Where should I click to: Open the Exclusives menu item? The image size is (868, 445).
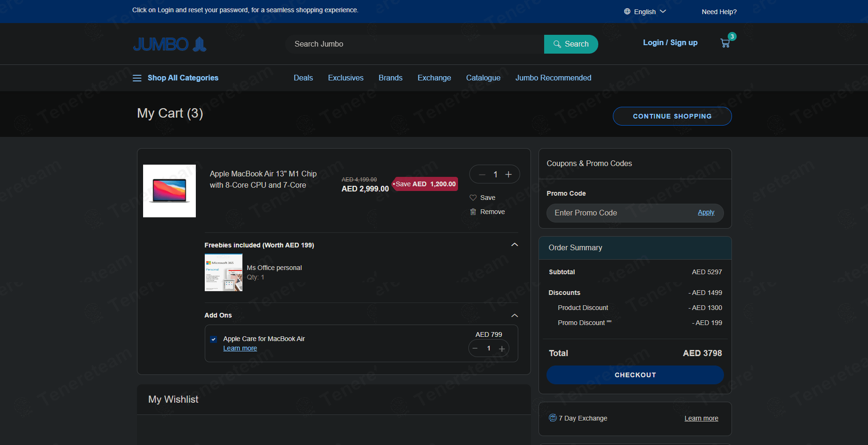point(346,78)
